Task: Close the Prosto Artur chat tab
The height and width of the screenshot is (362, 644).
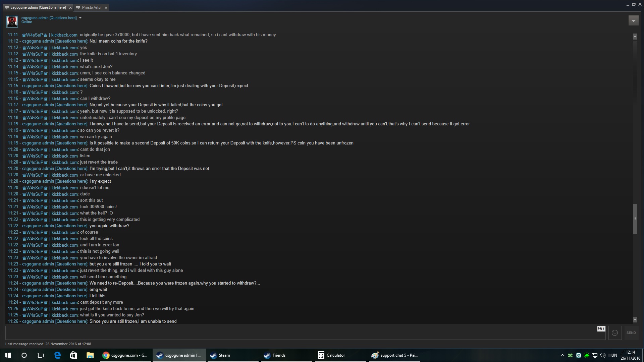Action: (x=106, y=7)
